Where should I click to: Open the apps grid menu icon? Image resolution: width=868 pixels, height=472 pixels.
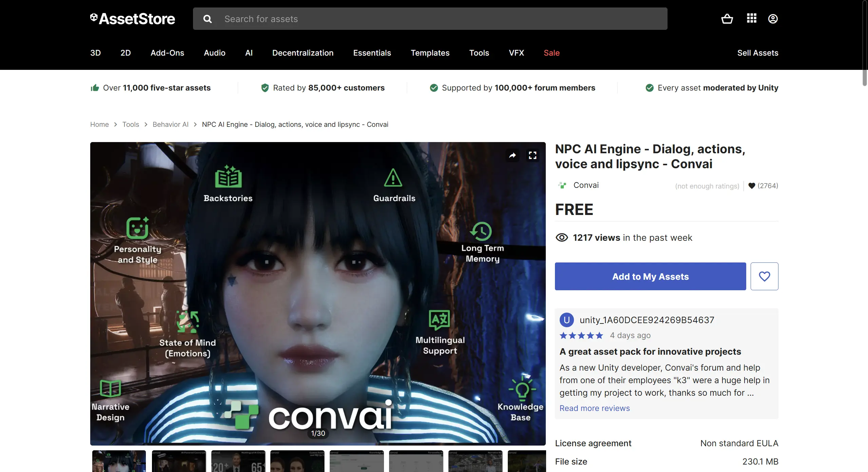[752, 18]
